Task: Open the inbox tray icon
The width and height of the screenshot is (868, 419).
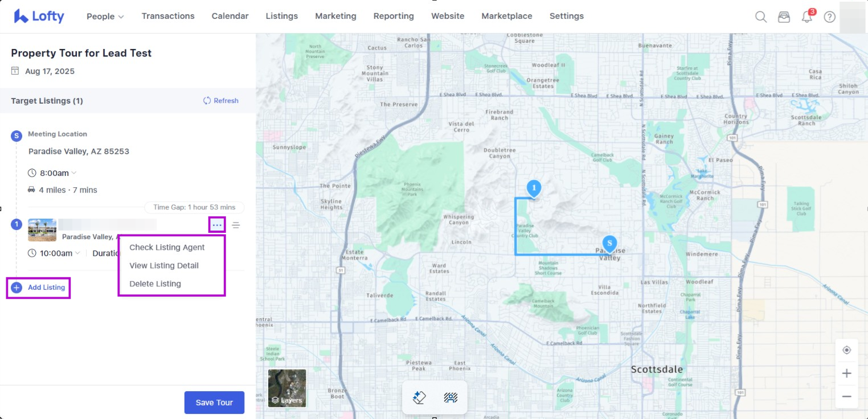Action: pos(784,17)
